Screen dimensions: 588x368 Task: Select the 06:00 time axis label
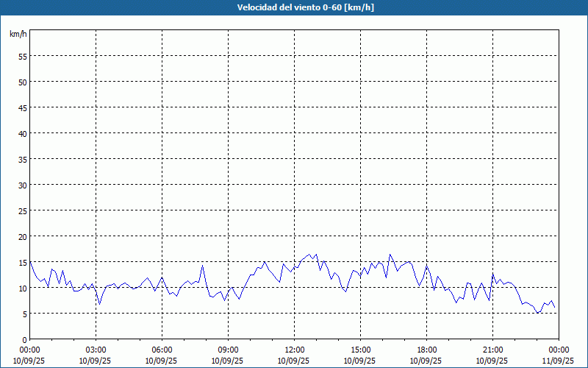(162, 350)
